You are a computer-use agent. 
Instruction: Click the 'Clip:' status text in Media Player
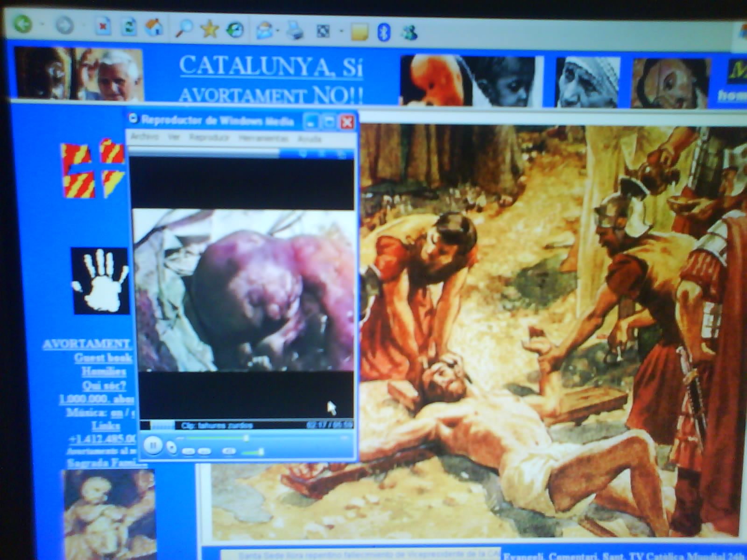[216, 425]
